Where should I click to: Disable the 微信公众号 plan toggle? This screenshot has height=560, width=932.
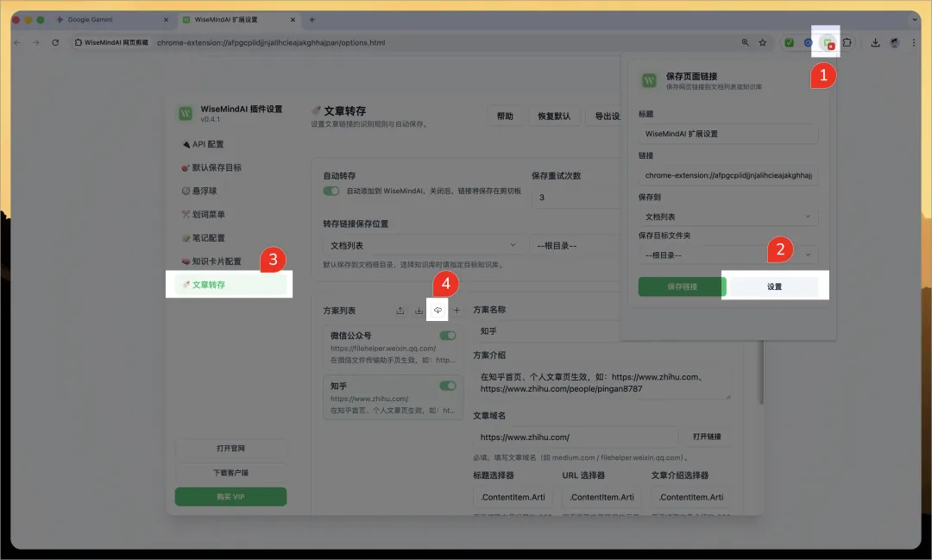pos(448,336)
